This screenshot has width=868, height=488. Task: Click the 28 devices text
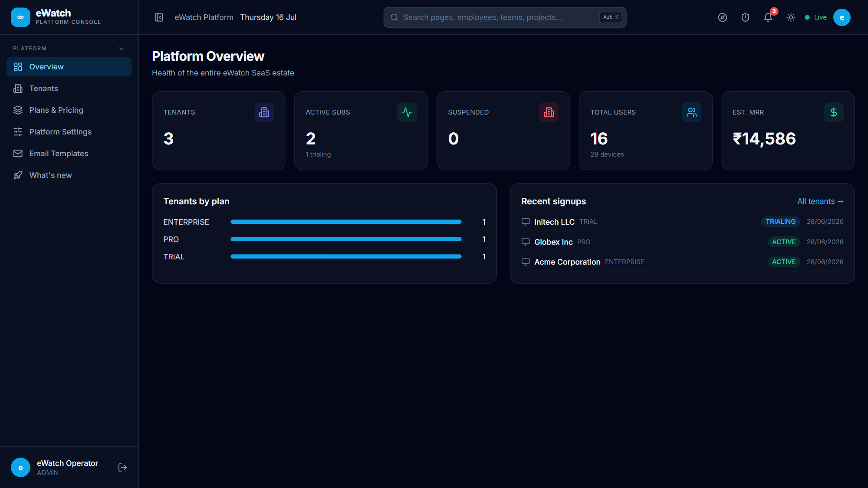(x=607, y=154)
